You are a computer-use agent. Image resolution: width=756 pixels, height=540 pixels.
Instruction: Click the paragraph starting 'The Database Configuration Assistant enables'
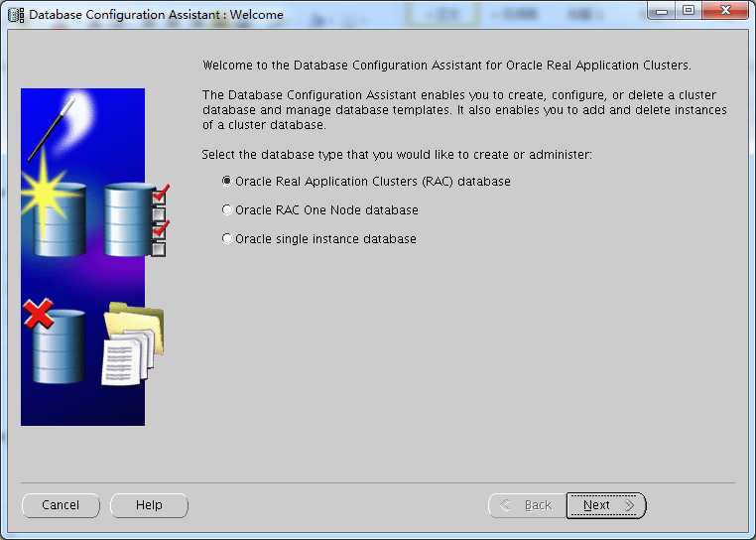pyautogui.click(x=464, y=109)
